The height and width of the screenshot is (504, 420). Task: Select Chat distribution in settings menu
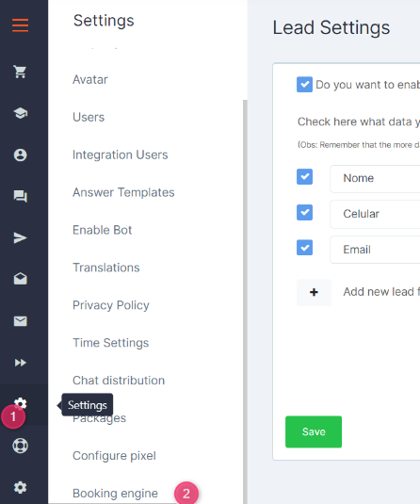[119, 381]
